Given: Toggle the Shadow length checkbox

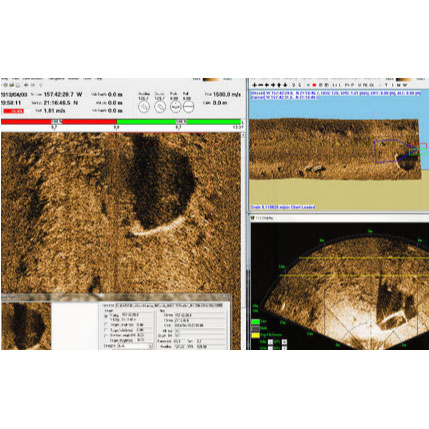Looking at the screenshot, I should pos(106,336).
